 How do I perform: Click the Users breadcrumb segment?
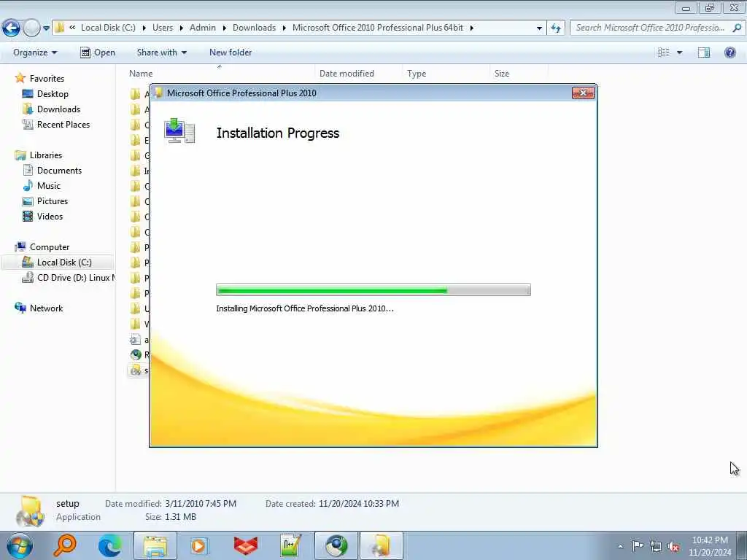(163, 28)
